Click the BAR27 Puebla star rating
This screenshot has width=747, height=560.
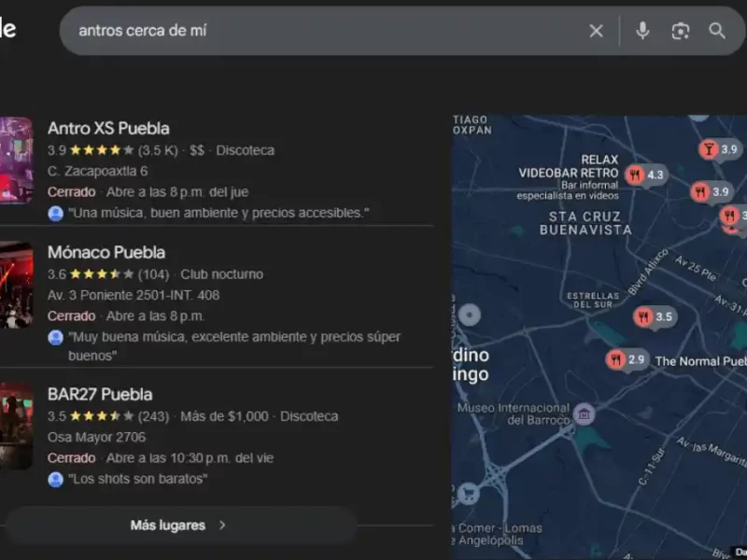click(102, 416)
